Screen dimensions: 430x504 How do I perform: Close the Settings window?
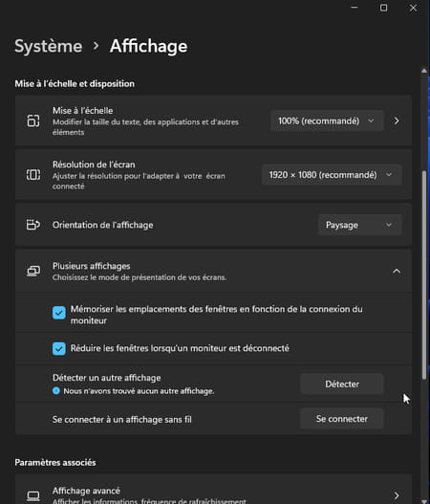pos(414,8)
